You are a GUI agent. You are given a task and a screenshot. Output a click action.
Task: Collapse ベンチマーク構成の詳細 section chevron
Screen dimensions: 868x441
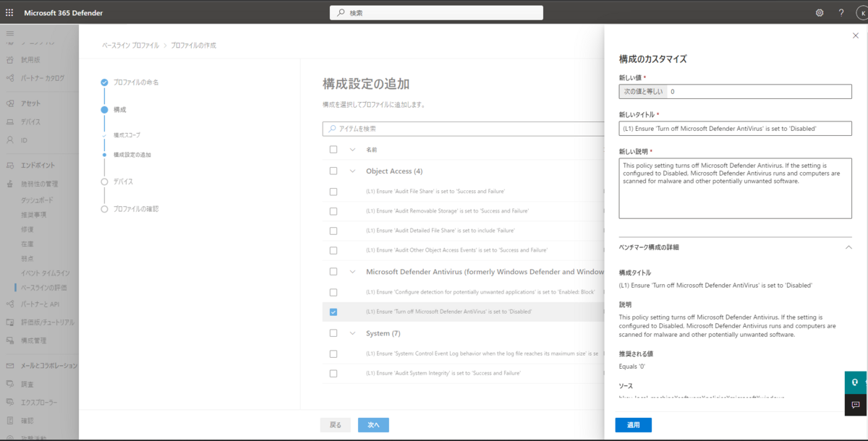(x=848, y=247)
